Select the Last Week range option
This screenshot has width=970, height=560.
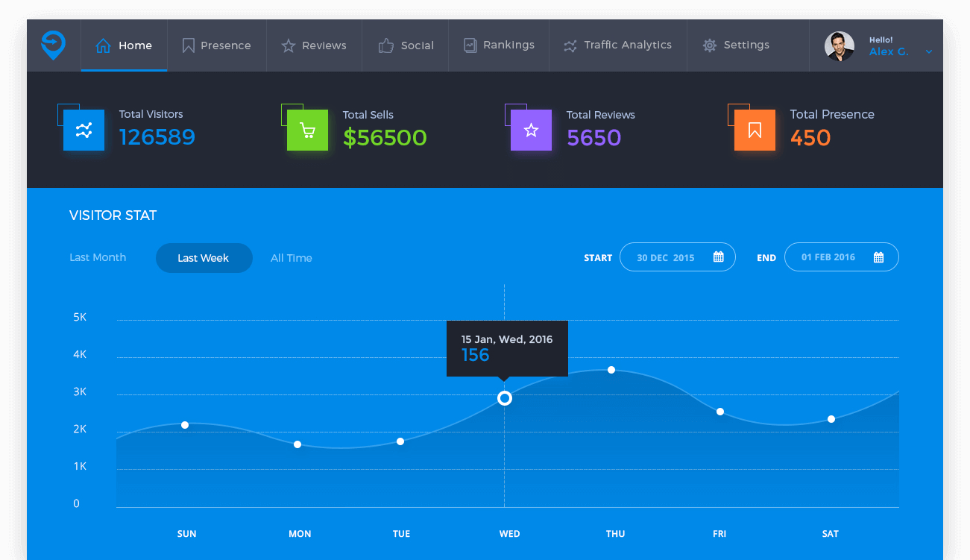pos(204,258)
